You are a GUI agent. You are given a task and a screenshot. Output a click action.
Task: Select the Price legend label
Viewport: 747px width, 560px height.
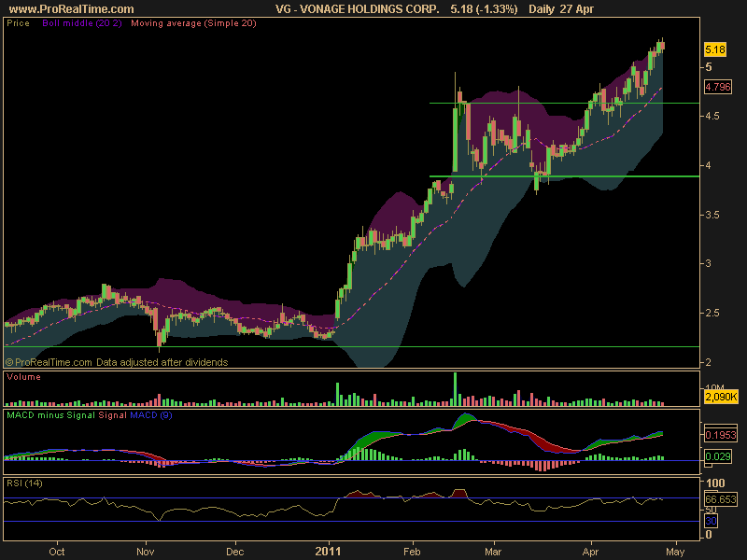click(18, 23)
